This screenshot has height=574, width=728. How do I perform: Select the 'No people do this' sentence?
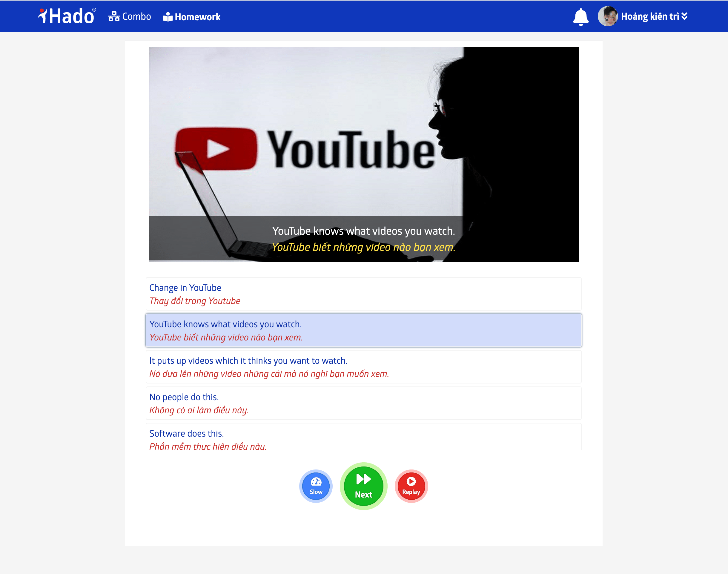click(363, 403)
